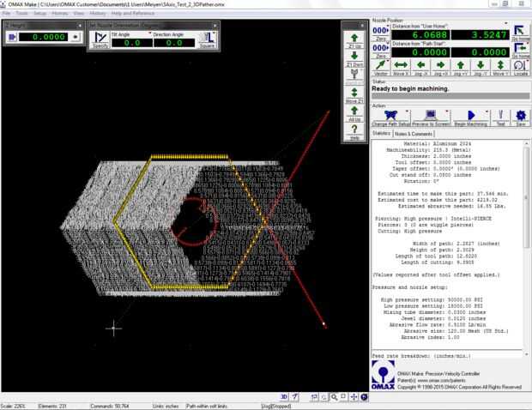
Task: Jog the nozzle in negative X
Action: 420,68
